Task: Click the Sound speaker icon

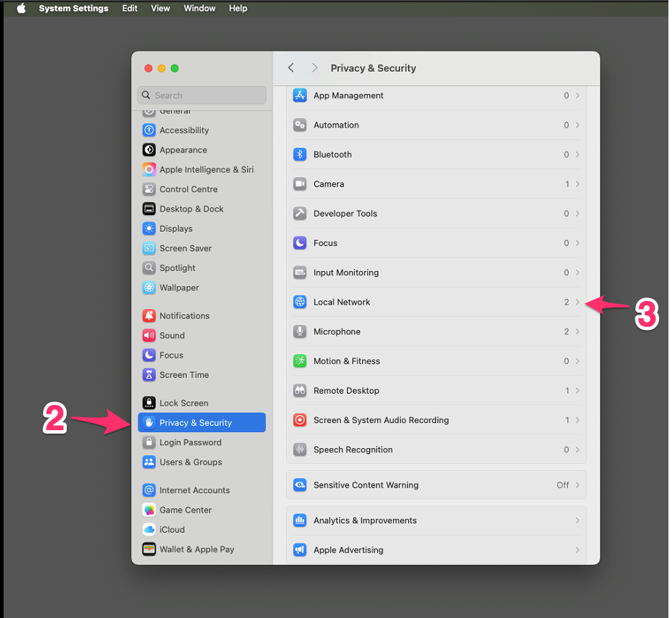Action: (148, 336)
